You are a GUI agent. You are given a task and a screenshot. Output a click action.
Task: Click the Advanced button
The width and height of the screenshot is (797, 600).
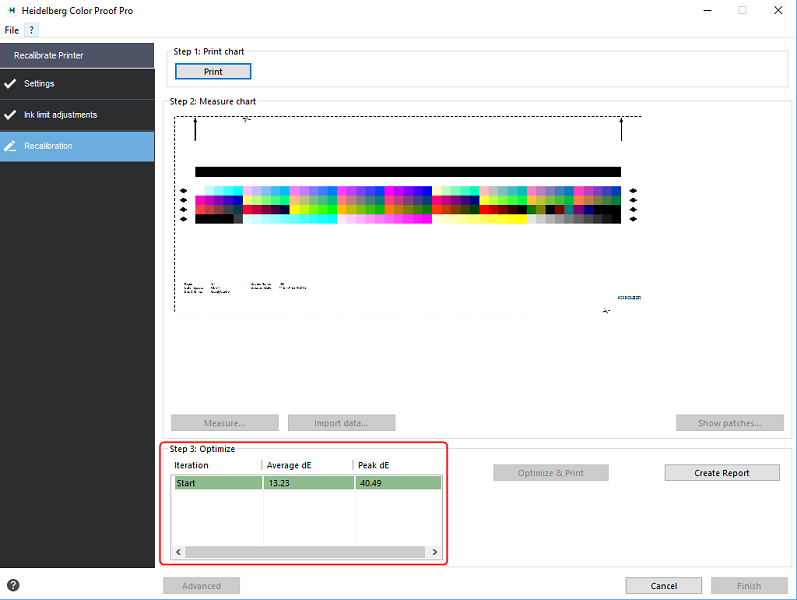pyautogui.click(x=201, y=586)
